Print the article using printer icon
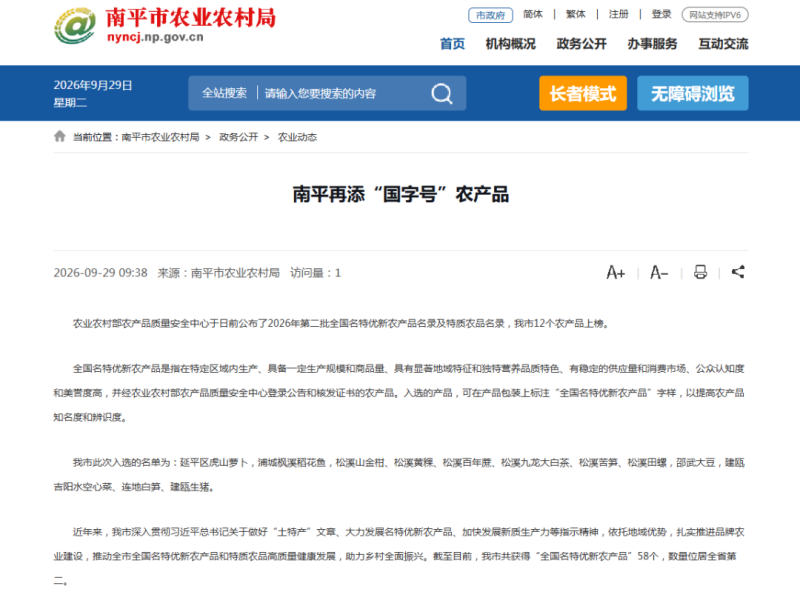Viewport: 800px width, 609px height. [701, 272]
